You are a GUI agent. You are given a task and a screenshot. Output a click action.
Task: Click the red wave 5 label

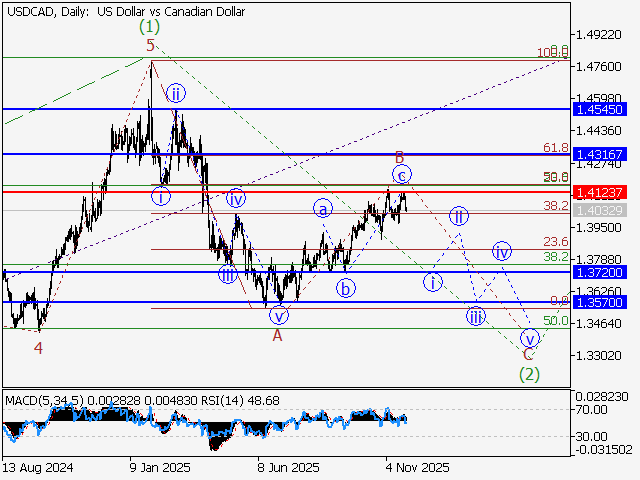point(150,45)
